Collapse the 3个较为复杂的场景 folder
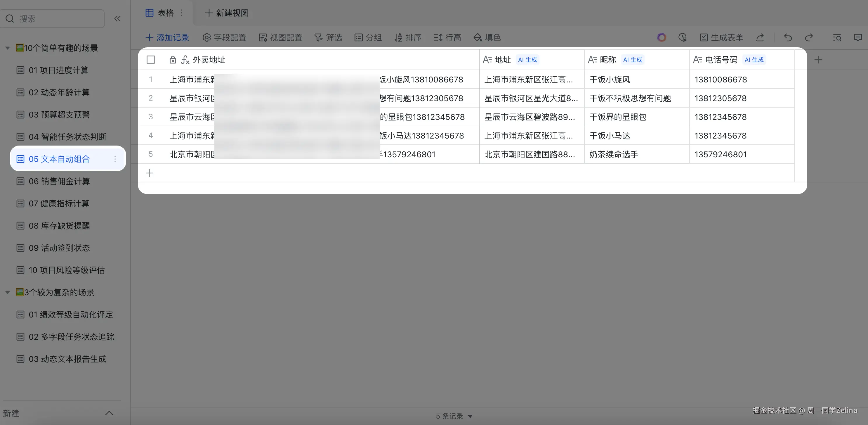868x425 pixels. (x=7, y=292)
